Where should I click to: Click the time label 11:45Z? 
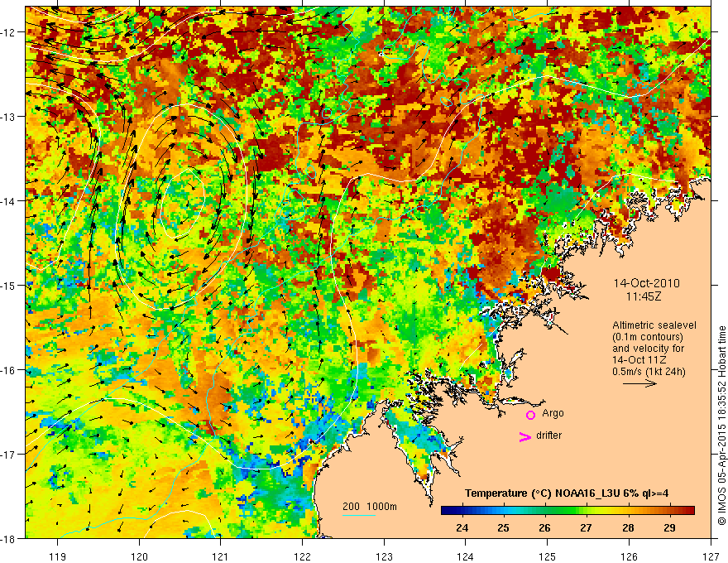[643, 296]
